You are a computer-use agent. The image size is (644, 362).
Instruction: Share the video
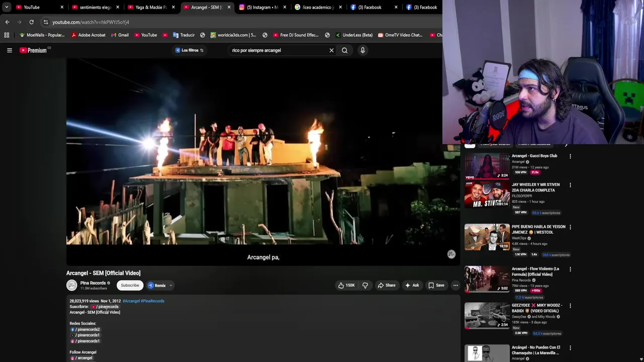[x=386, y=285]
